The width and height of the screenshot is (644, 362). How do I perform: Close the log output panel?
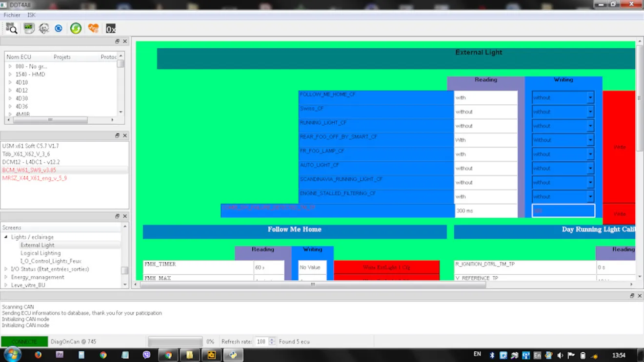point(640,296)
